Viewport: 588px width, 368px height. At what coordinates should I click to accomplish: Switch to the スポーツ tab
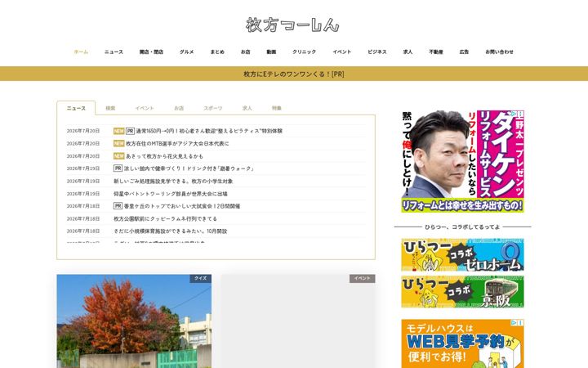(x=213, y=108)
